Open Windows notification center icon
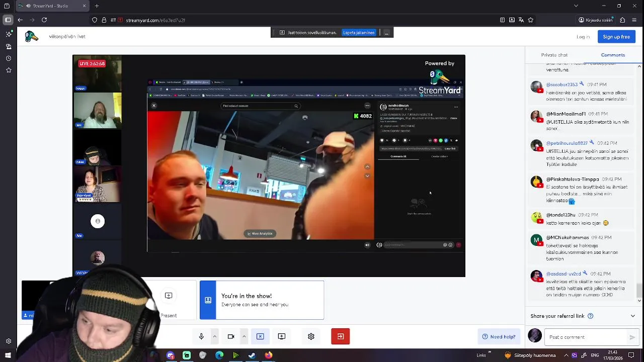Image resolution: width=644 pixels, height=362 pixels. click(631, 355)
